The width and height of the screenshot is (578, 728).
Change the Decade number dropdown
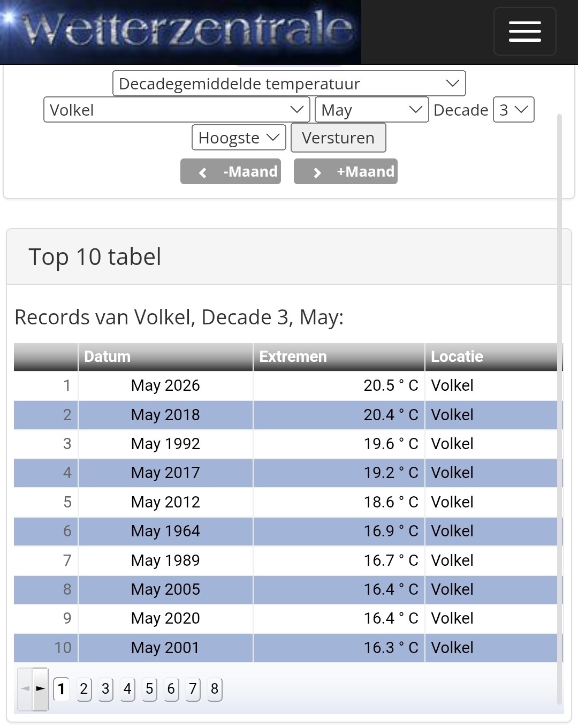[513, 110]
